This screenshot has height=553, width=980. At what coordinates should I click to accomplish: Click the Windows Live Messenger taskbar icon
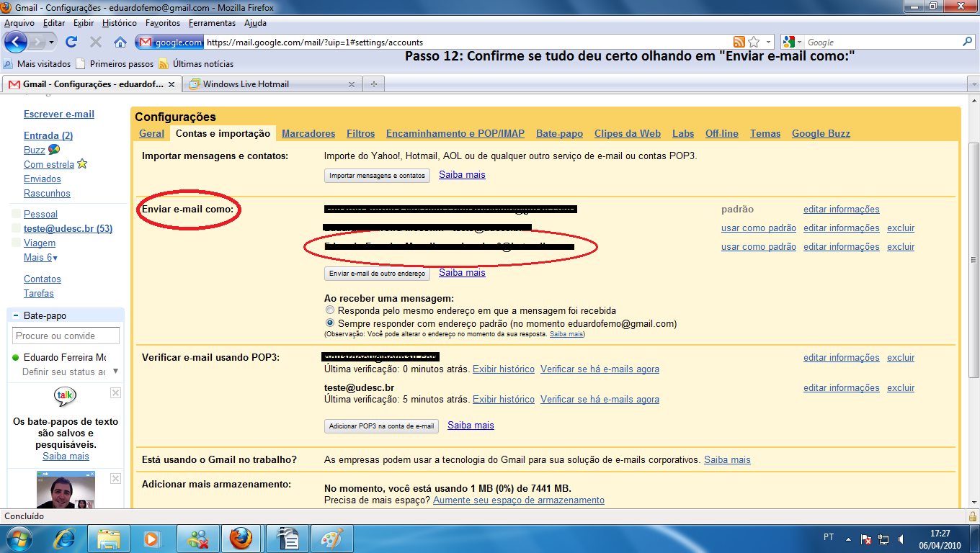pos(197,539)
